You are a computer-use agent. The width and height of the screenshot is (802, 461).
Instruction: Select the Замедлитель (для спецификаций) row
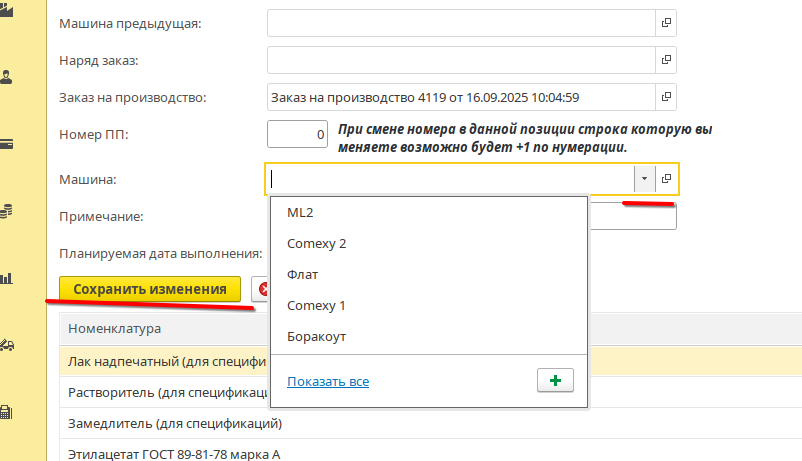point(175,423)
